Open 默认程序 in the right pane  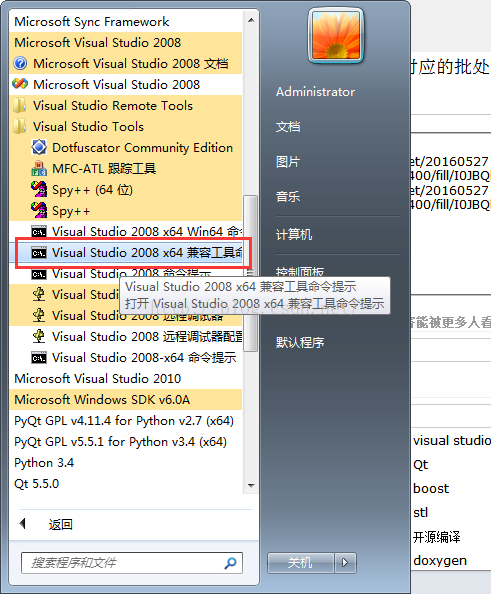[x=300, y=342]
